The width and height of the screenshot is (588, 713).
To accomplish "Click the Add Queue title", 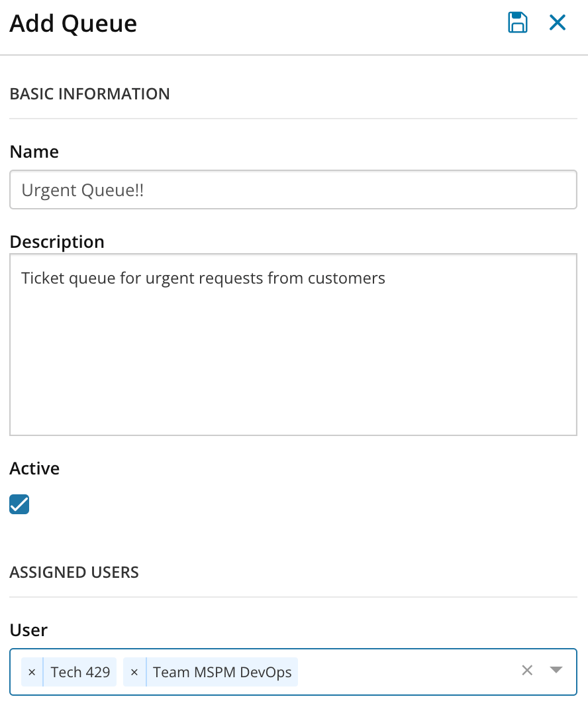I will point(73,24).
